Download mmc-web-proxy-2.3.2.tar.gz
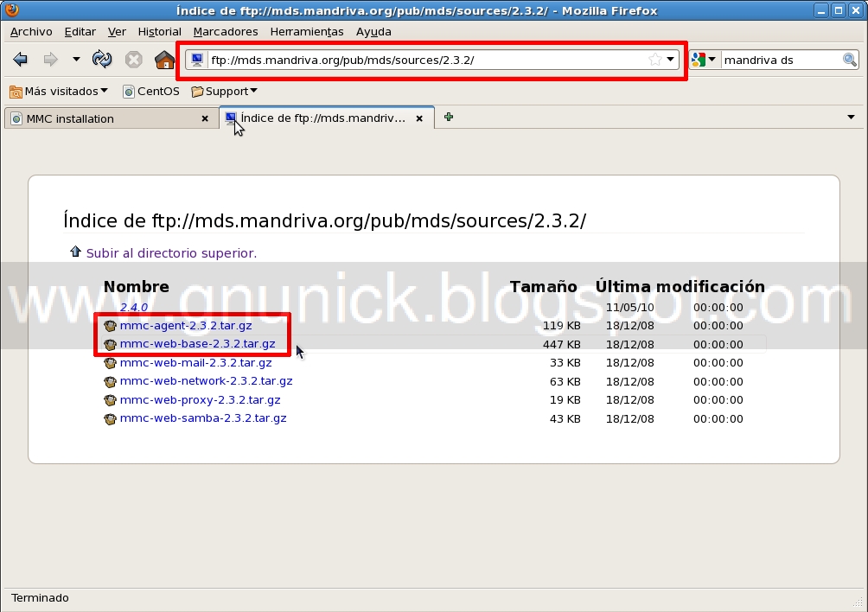868x612 pixels. 201,399
